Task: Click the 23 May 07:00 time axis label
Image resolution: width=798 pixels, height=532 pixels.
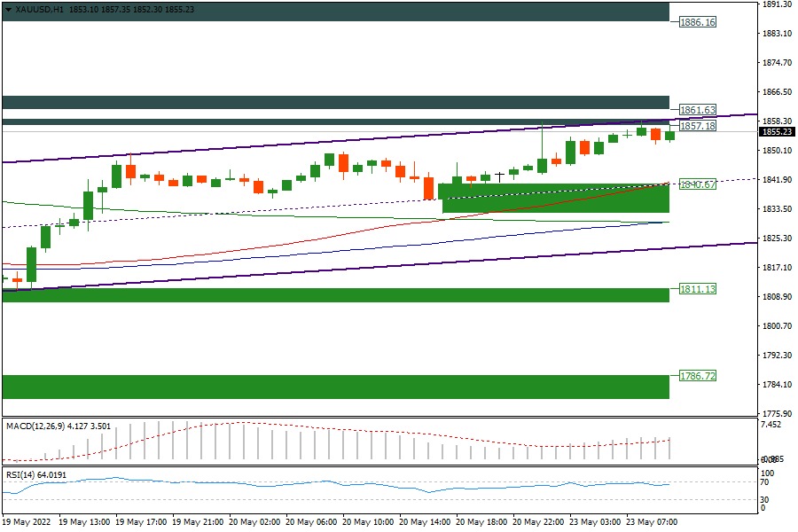Action: pyautogui.click(x=653, y=522)
